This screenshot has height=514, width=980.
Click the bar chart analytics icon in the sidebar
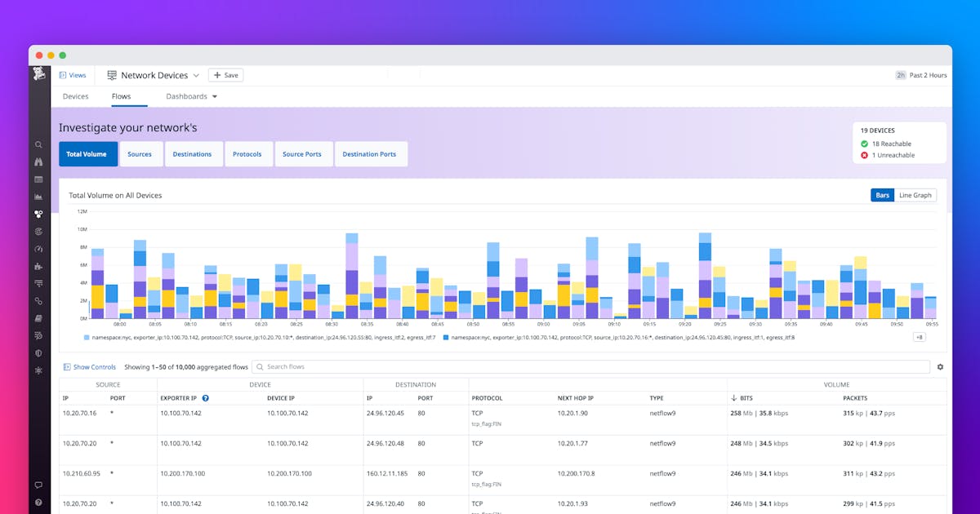click(38, 197)
